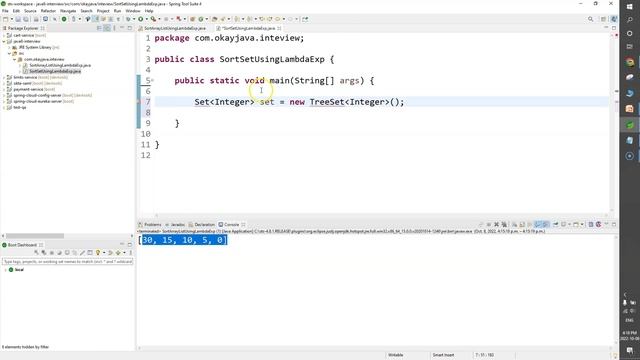Expand the payment-service project
The width and height of the screenshot is (640, 360).
[4, 89]
